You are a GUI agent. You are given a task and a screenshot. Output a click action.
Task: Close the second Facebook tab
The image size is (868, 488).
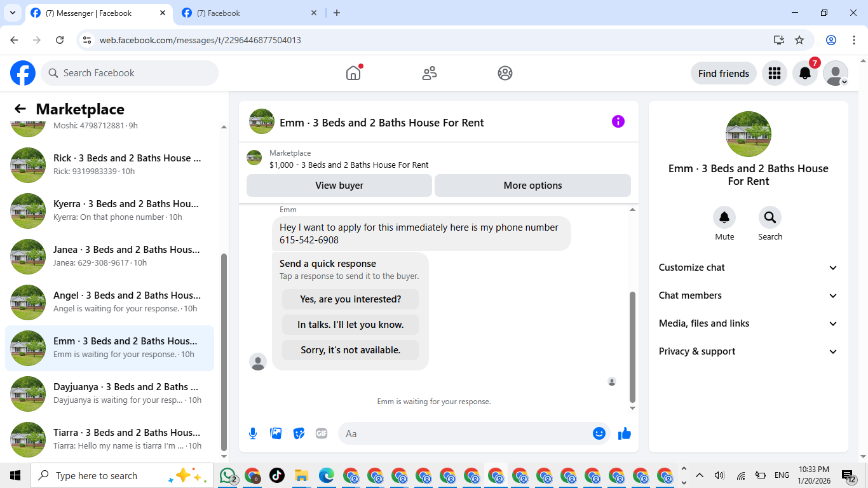click(314, 13)
